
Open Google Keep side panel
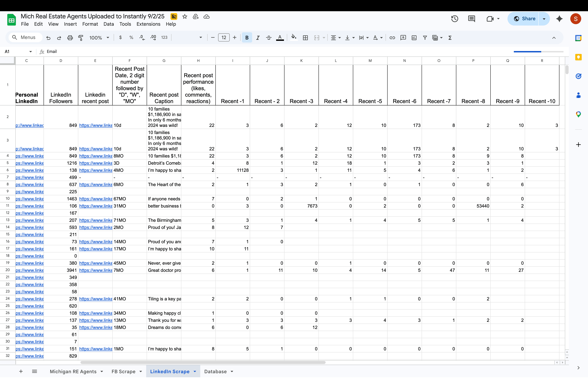coord(578,57)
